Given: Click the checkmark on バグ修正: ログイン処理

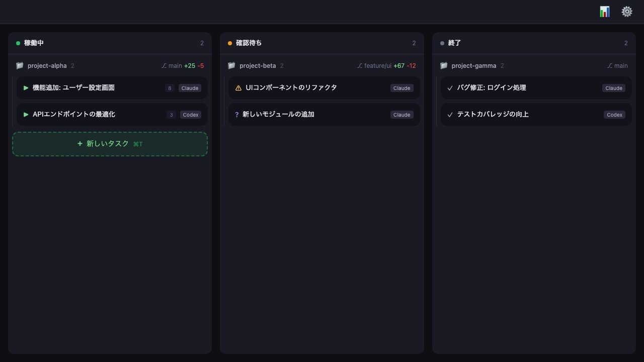Looking at the screenshot, I should [x=450, y=88].
